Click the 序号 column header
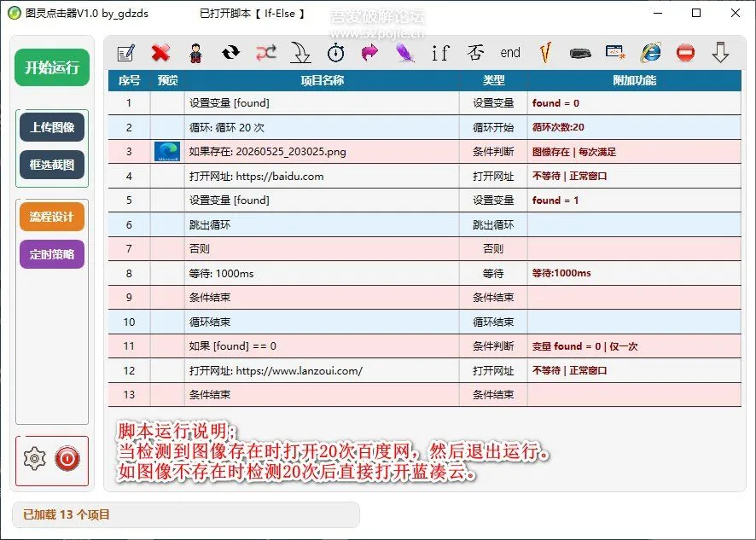The width and height of the screenshot is (756, 540). (129, 80)
